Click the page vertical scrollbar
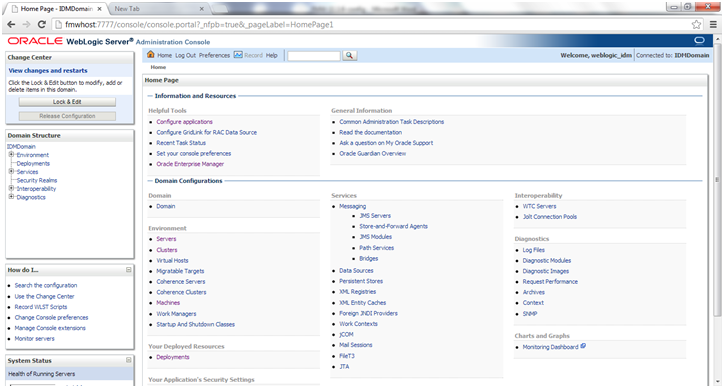Image resolution: width=724 pixels, height=388 pixels. click(x=717, y=180)
